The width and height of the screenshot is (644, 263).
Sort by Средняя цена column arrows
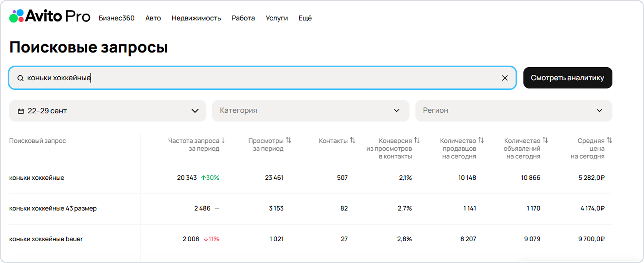click(609, 140)
